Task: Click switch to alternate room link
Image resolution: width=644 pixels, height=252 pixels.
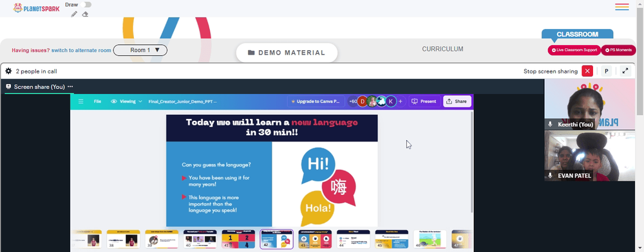Action: 81,50
